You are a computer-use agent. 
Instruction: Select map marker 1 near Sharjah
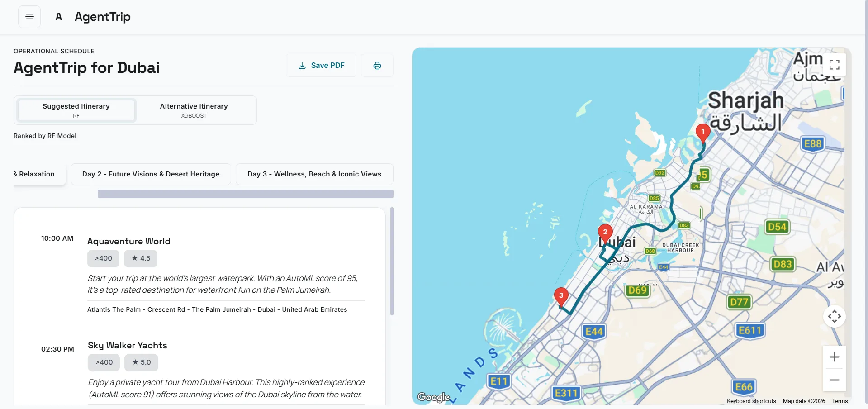click(x=703, y=133)
